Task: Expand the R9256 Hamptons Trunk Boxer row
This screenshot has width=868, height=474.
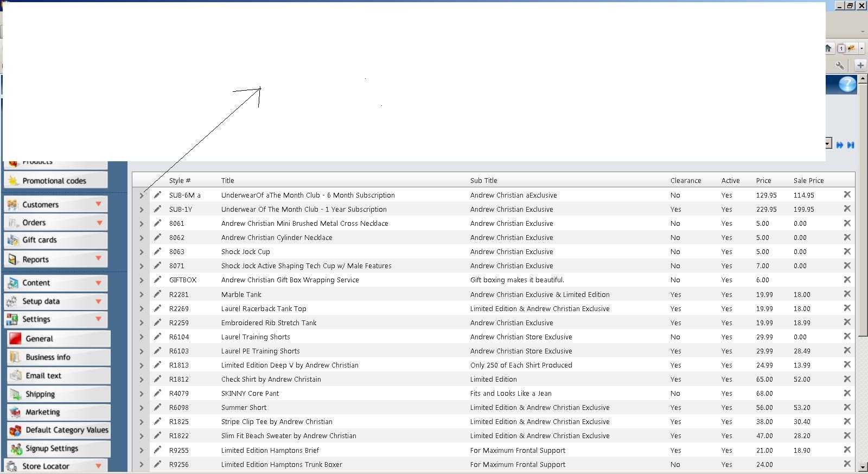Action: point(142,465)
